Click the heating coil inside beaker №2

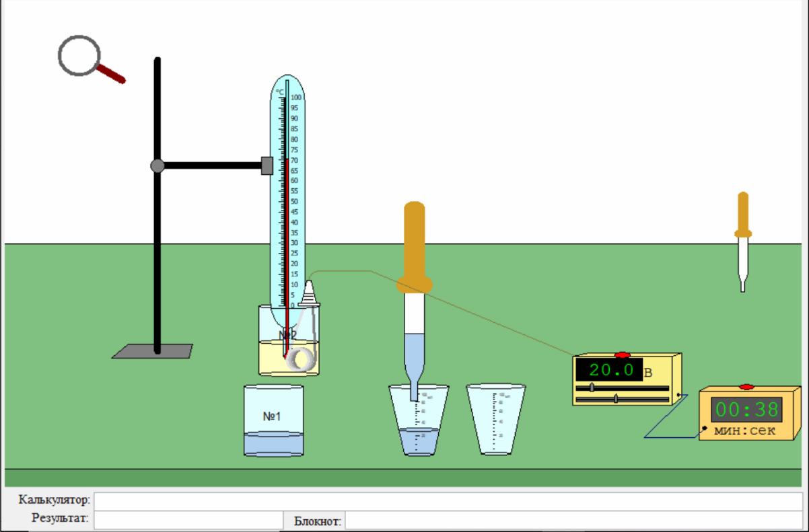pyautogui.click(x=300, y=358)
